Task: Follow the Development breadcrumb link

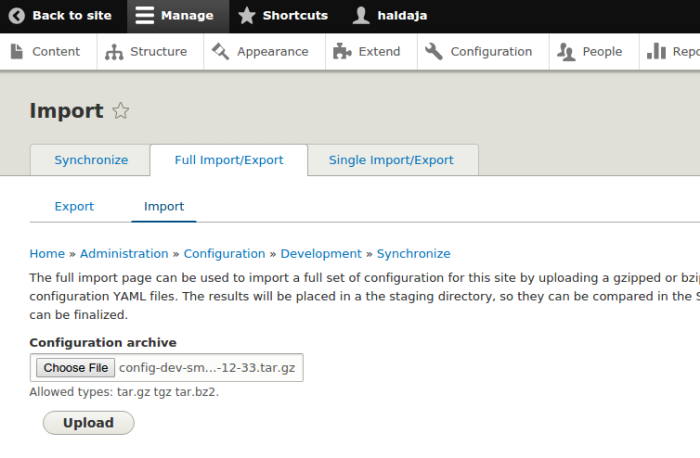Action: (x=321, y=254)
